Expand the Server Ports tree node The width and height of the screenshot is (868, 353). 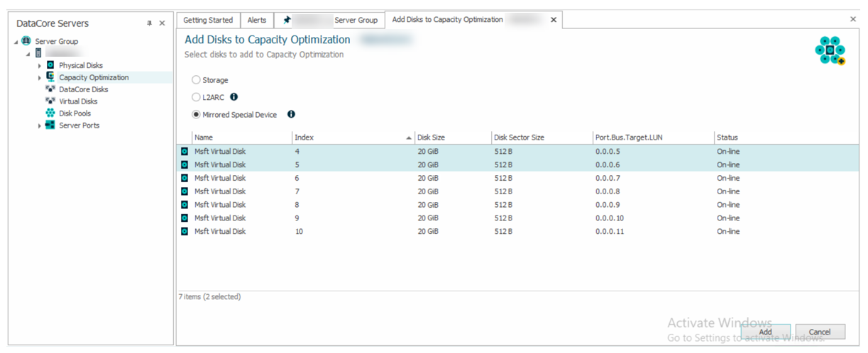click(40, 126)
